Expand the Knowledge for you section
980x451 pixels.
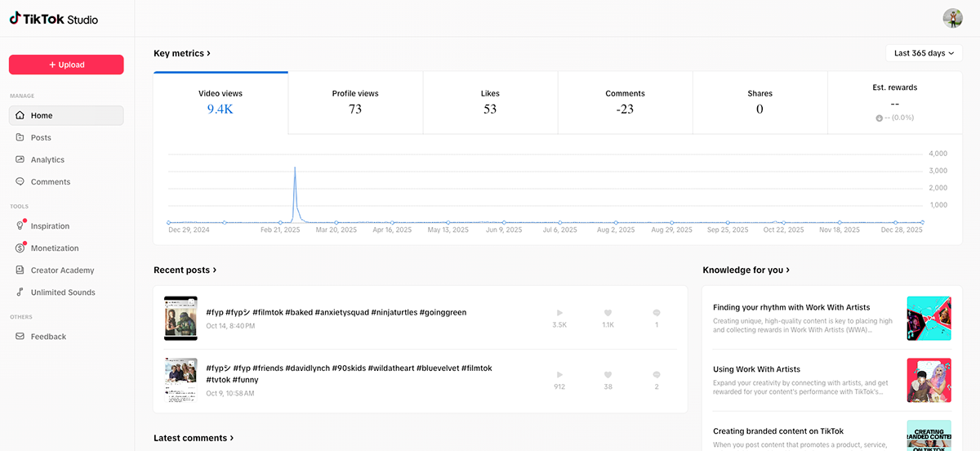point(746,270)
